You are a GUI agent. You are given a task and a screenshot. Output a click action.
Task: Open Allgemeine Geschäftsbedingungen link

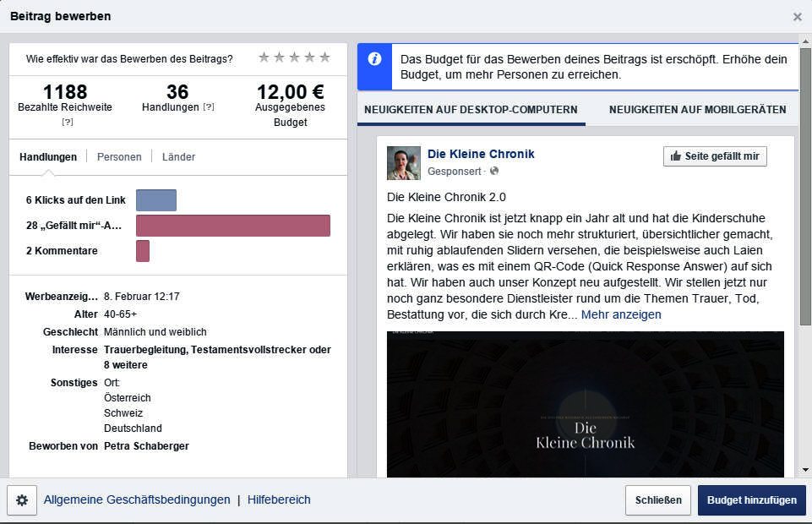click(x=137, y=499)
